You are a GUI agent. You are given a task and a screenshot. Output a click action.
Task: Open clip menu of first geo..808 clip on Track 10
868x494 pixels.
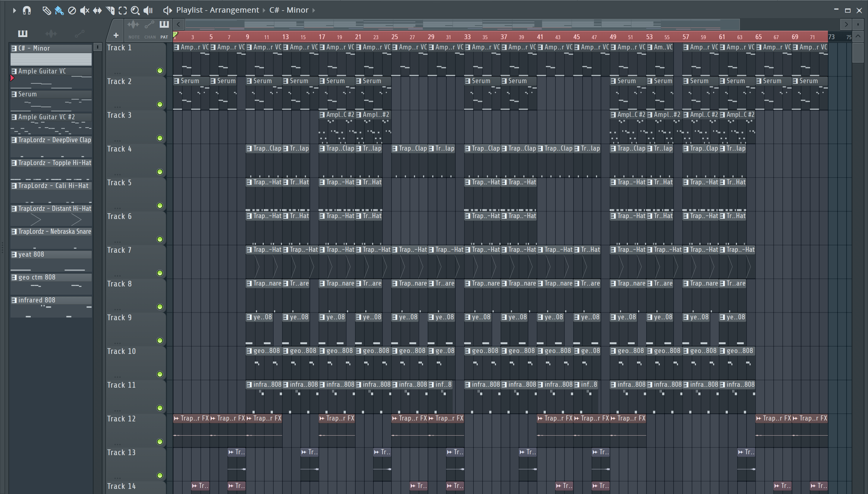(249, 351)
